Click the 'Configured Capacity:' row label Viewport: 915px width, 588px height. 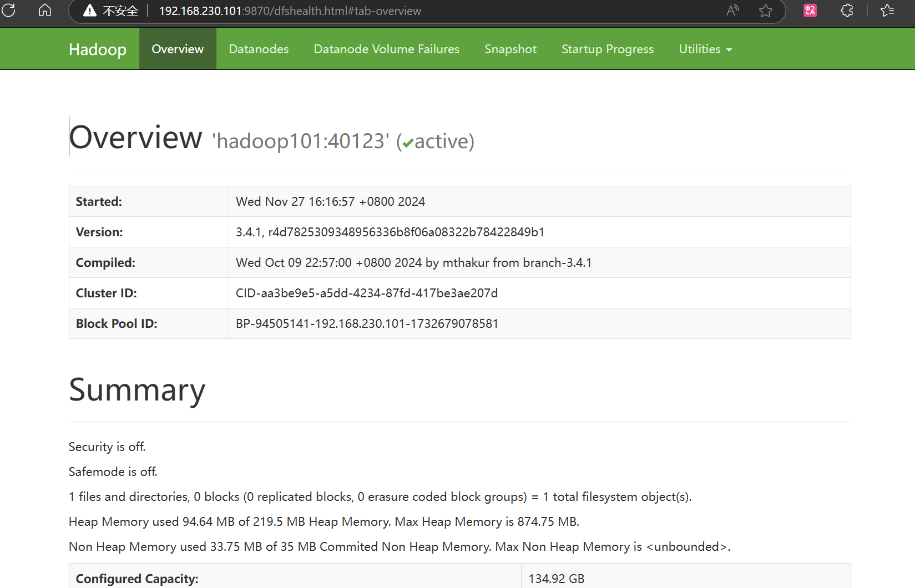coord(137,579)
